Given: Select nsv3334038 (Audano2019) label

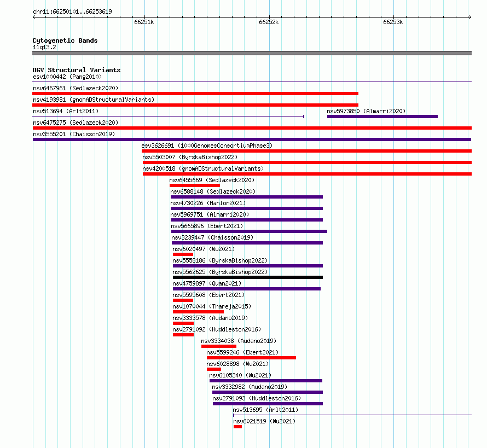Looking at the screenshot, I should pyautogui.click(x=239, y=341).
